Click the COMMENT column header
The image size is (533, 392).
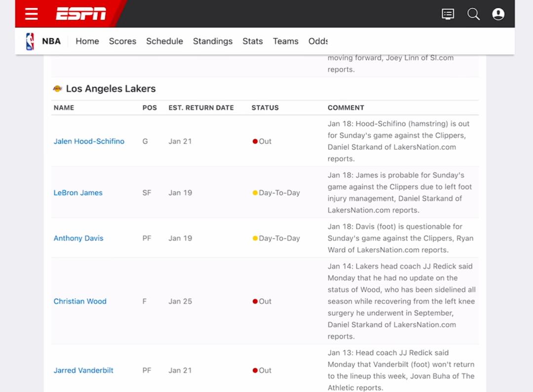tap(345, 108)
